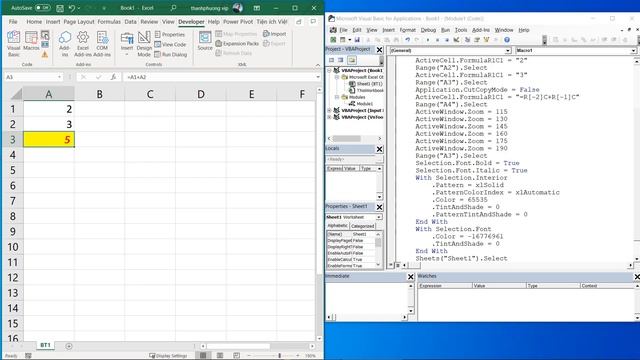
Task: Open Excel search magnifier in title bar
Action: (173, 8)
